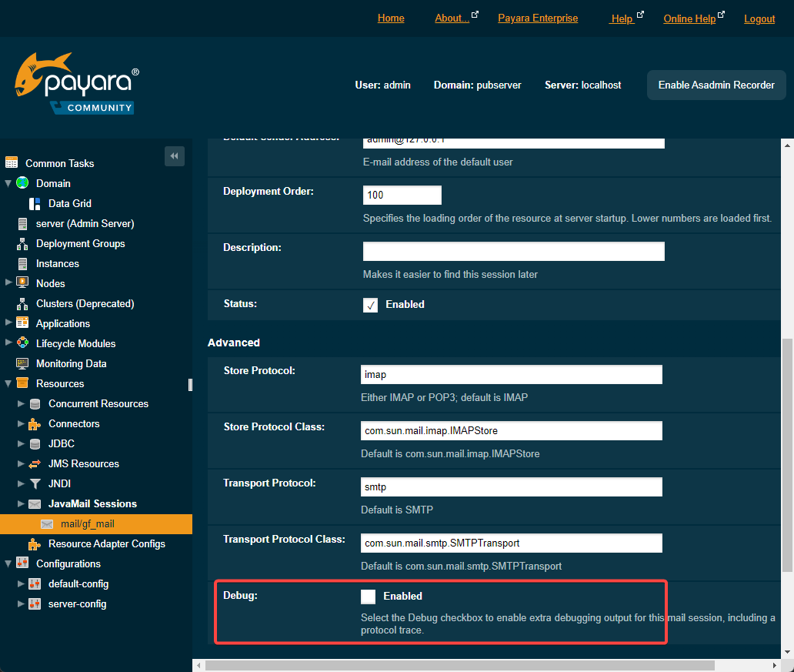Enable the Debug checkbox
The image size is (794, 672).
click(369, 597)
